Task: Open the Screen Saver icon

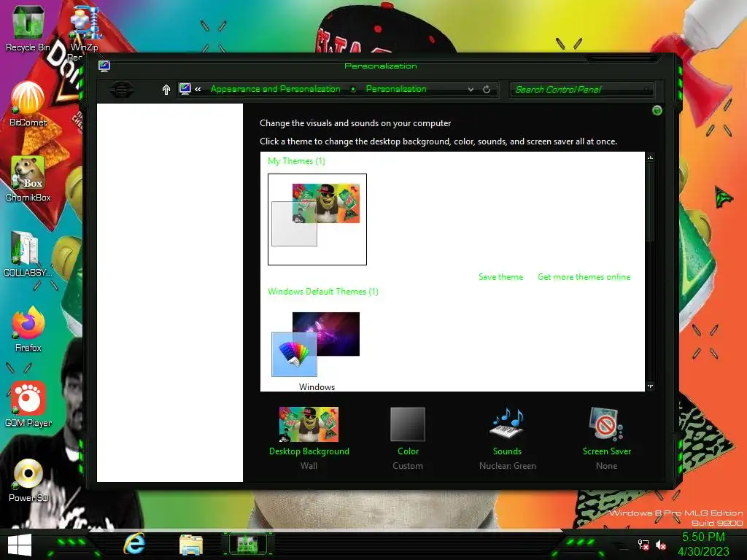Action: click(x=606, y=424)
